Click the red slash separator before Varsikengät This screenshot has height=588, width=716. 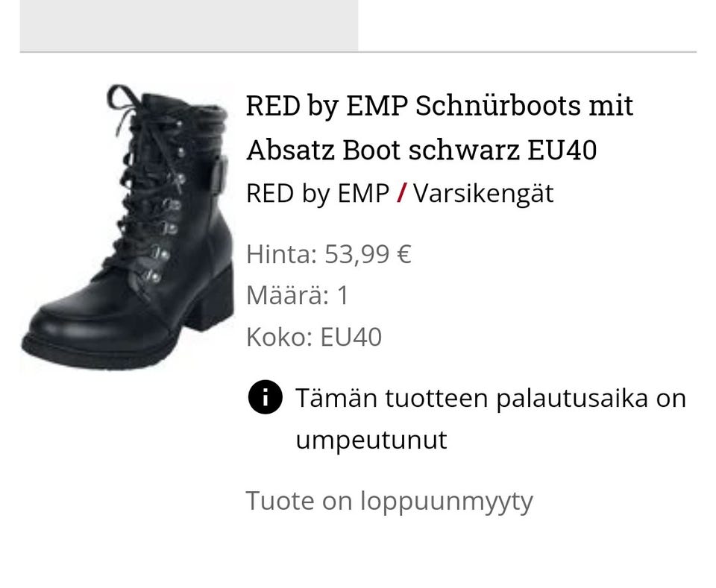[x=401, y=193]
